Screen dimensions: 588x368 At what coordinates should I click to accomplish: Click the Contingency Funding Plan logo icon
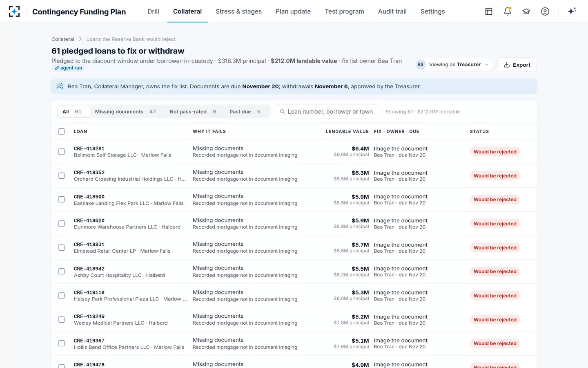pos(14,11)
